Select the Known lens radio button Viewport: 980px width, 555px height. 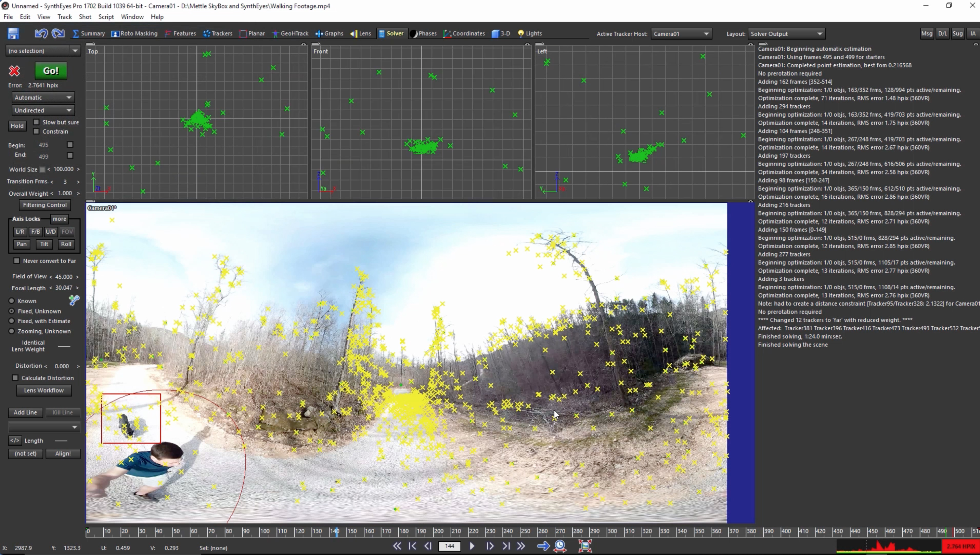pos(12,301)
